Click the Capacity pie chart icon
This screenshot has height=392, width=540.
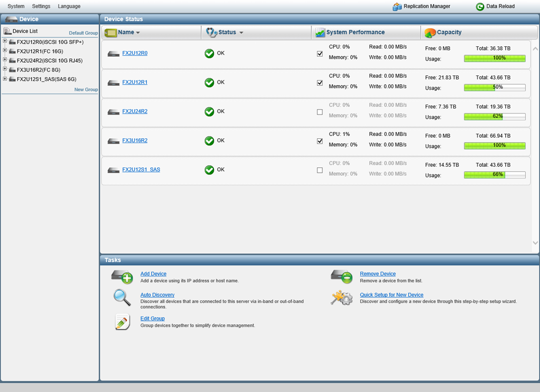[430, 32]
